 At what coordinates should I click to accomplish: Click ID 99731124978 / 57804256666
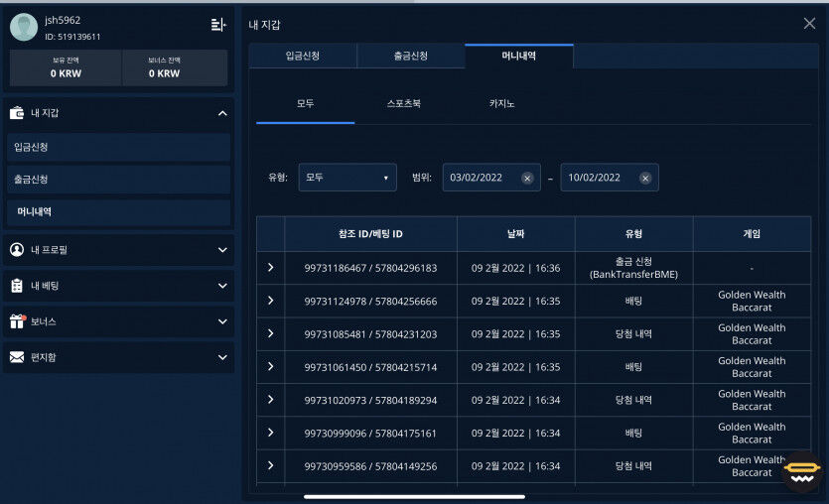[x=370, y=302]
